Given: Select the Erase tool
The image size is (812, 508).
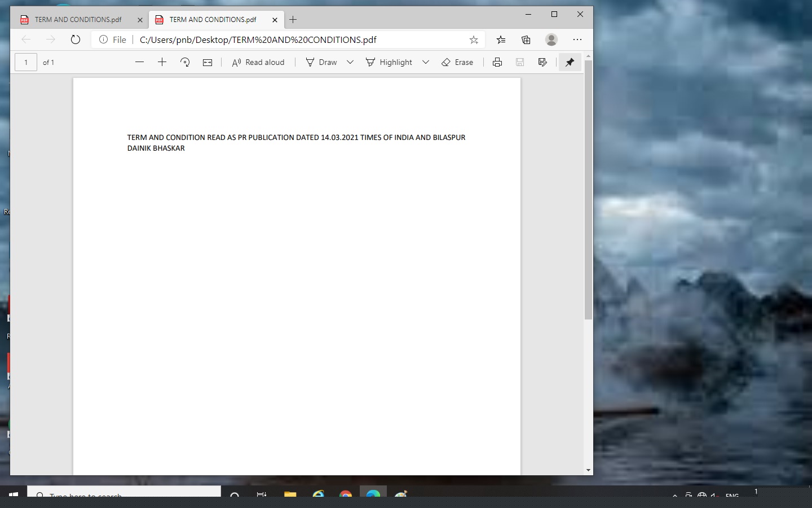Looking at the screenshot, I should point(457,62).
